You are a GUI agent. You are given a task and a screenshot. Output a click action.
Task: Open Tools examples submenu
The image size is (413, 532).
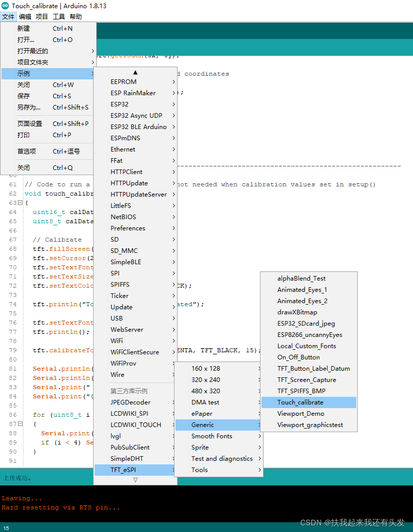click(219, 470)
